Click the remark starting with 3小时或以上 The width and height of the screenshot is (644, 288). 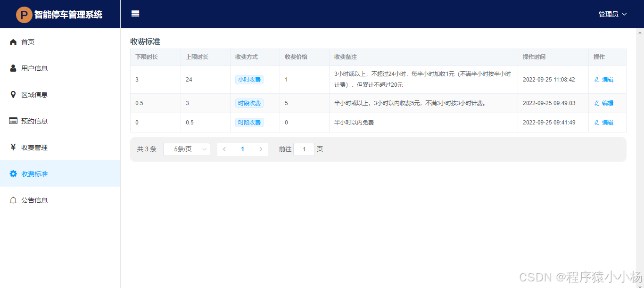tap(422, 80)
